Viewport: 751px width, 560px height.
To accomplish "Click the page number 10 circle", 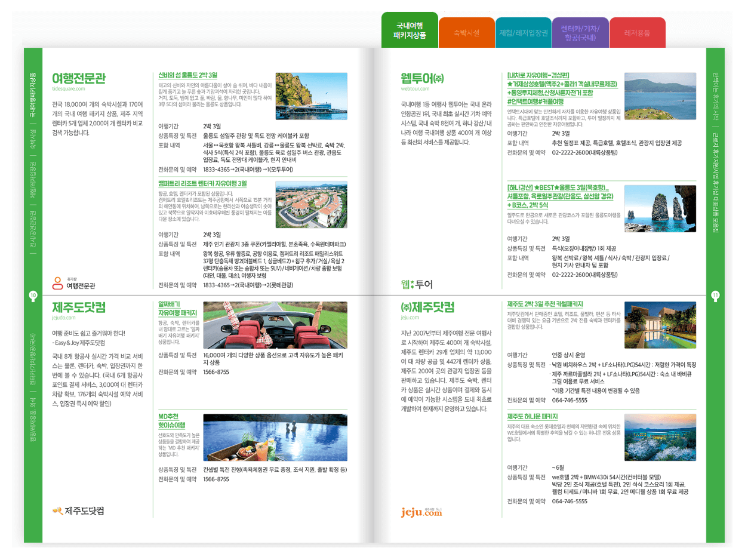I will [33, 295].
